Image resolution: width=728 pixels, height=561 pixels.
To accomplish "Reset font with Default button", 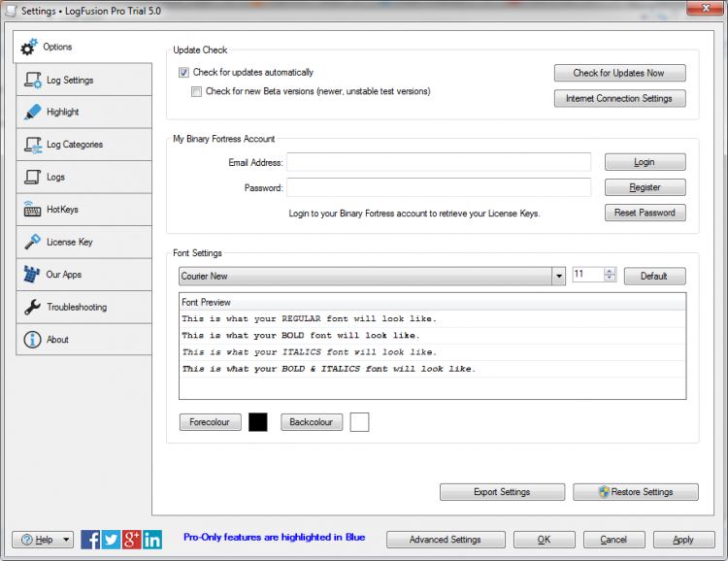I will pos(654,276).
